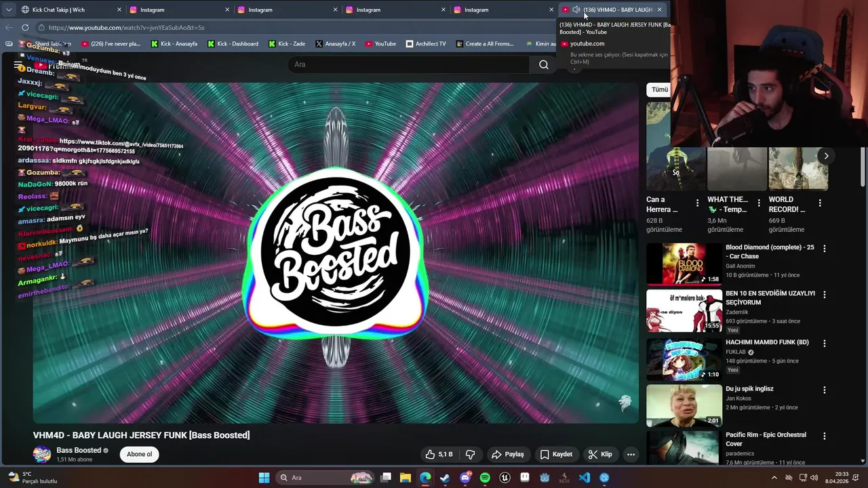
Task: Open the weather widget showing 5°C
Action: click(x=33, y=478)
